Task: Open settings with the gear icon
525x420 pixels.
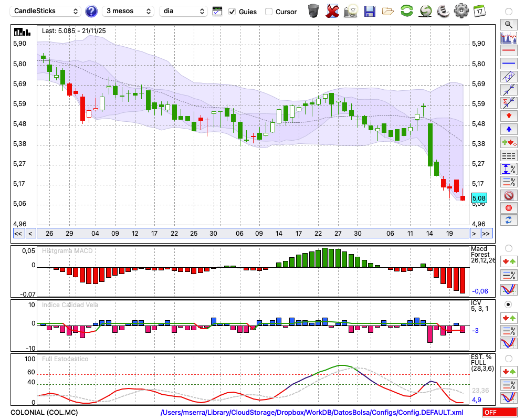Action: [461, 11]
